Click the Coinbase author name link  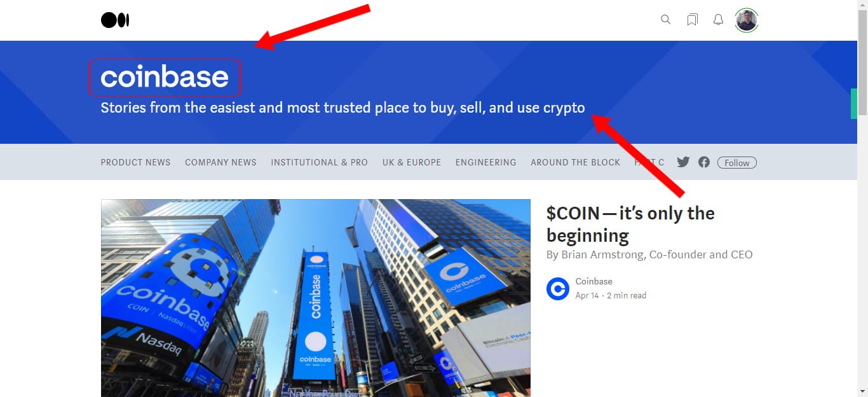point(594,281)
